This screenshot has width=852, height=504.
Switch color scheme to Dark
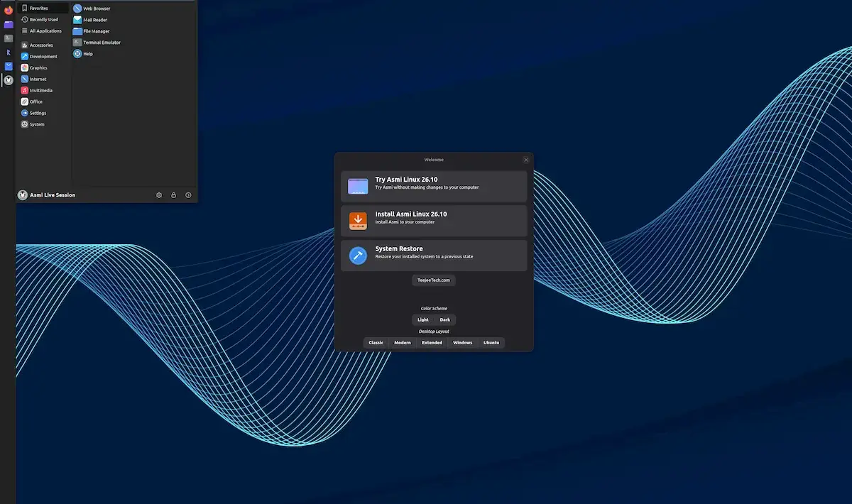(x=445, y=320)
